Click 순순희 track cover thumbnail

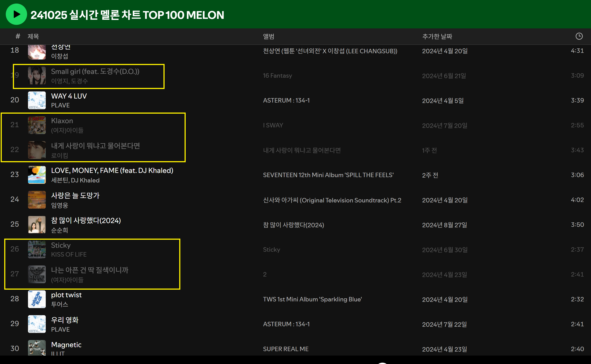pos(37,225)
